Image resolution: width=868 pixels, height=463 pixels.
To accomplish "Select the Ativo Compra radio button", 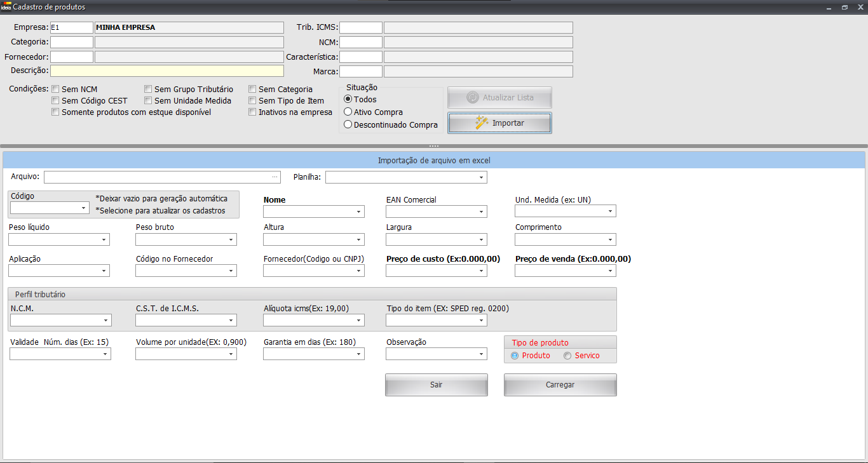I will tap(348, 112).
